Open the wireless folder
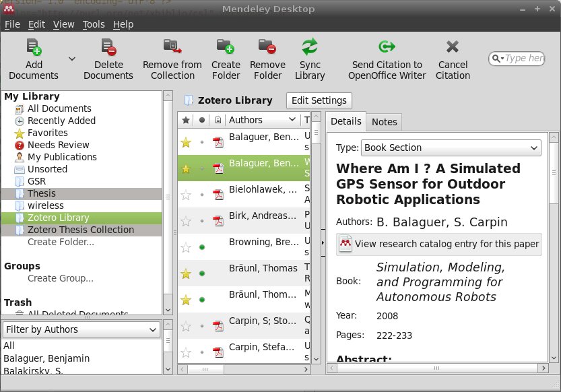This screenshot has height=392, width=561. pos(45,205)
